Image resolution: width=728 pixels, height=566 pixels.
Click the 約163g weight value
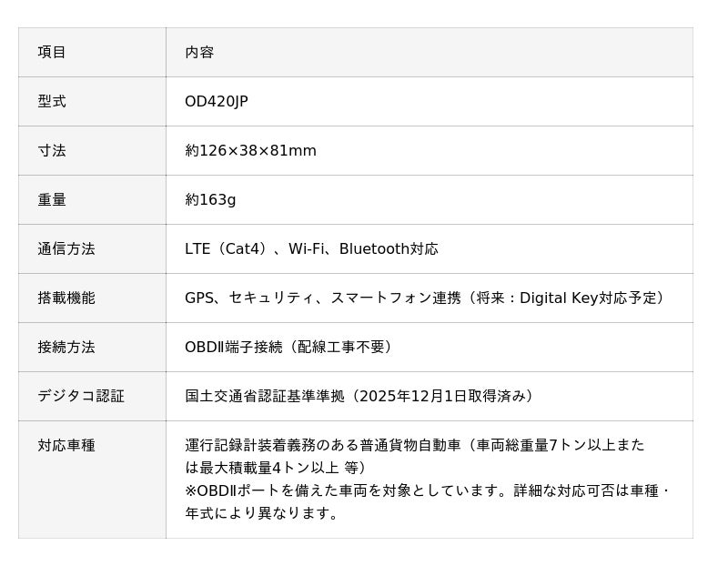210,200
